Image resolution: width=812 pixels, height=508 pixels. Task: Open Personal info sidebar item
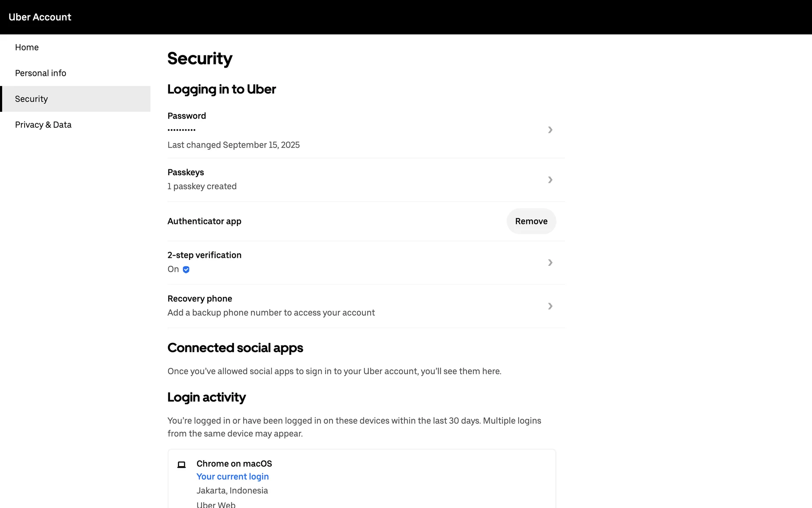point(41,73)
